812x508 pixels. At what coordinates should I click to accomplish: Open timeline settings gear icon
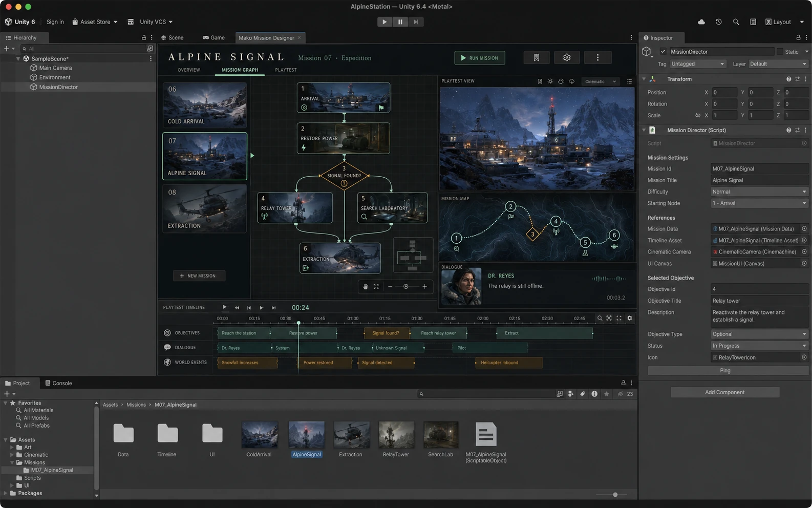(630, 318)
